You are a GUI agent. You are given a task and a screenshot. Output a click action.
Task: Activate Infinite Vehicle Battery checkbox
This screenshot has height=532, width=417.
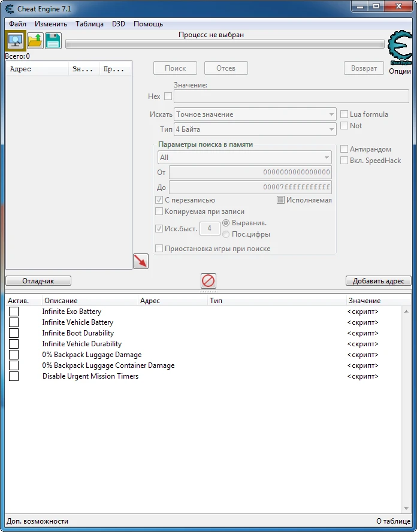click(14, 322)
